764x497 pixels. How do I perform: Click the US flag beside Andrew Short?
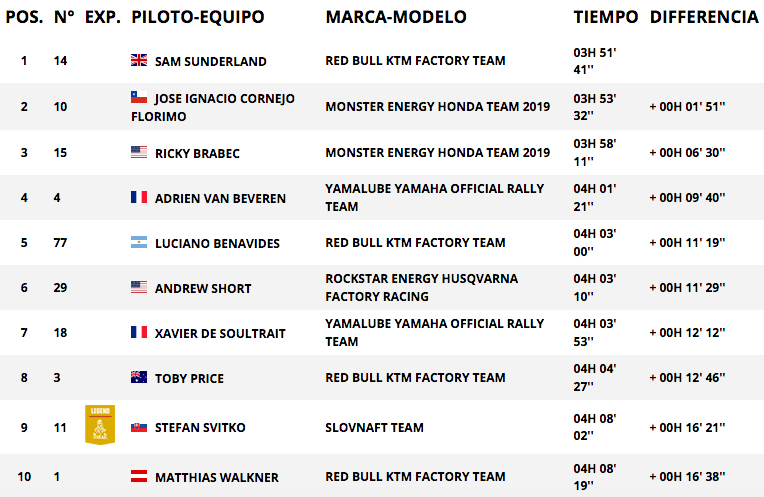(x=139, y=287)
